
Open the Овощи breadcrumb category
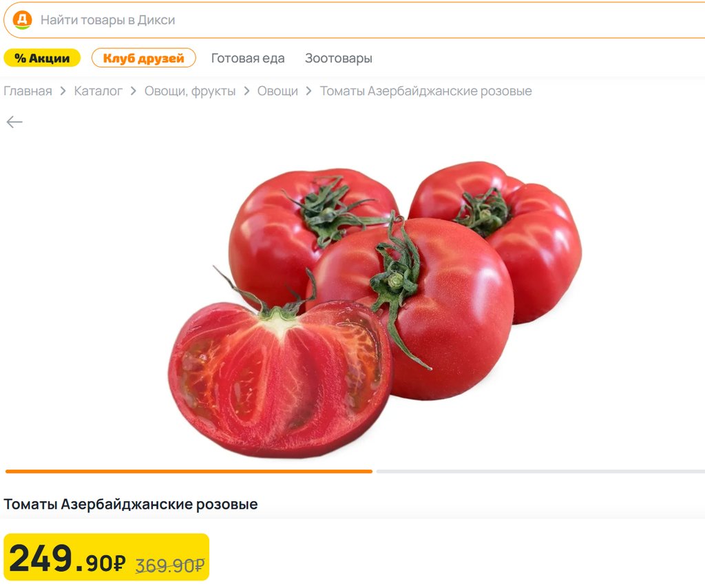pos(277,92)
